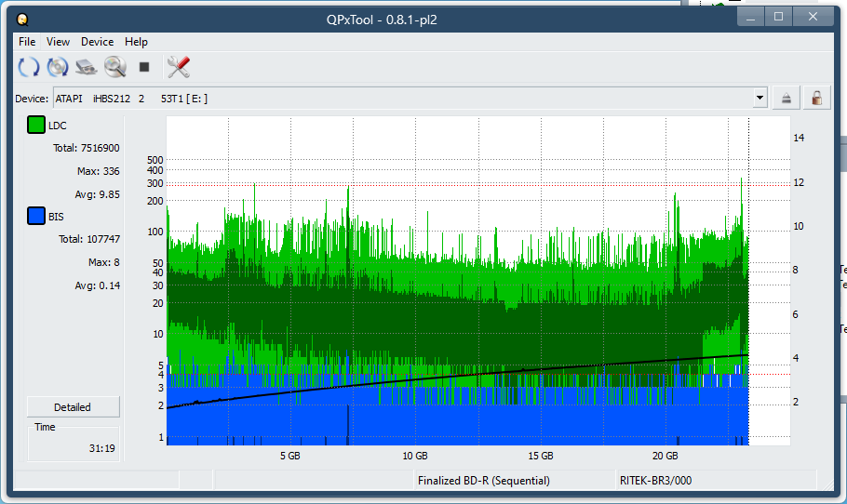Click the LDC Total: 7516900 value

[x=86, y=148]
